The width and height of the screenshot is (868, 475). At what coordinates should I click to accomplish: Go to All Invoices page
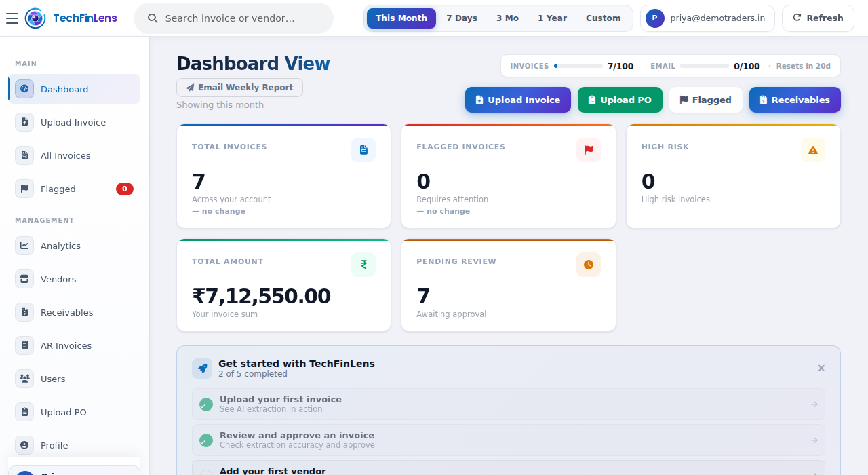[75, 155]
